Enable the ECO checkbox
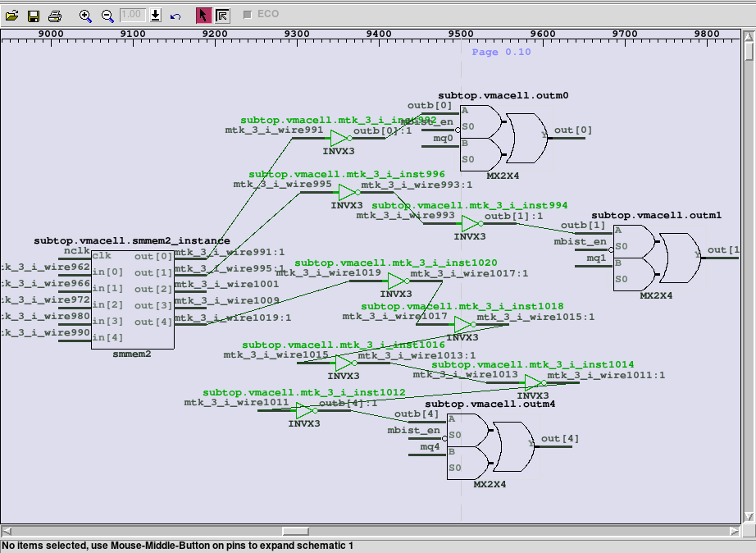Screen dimensions: 756x553 (x=248, y=15)
